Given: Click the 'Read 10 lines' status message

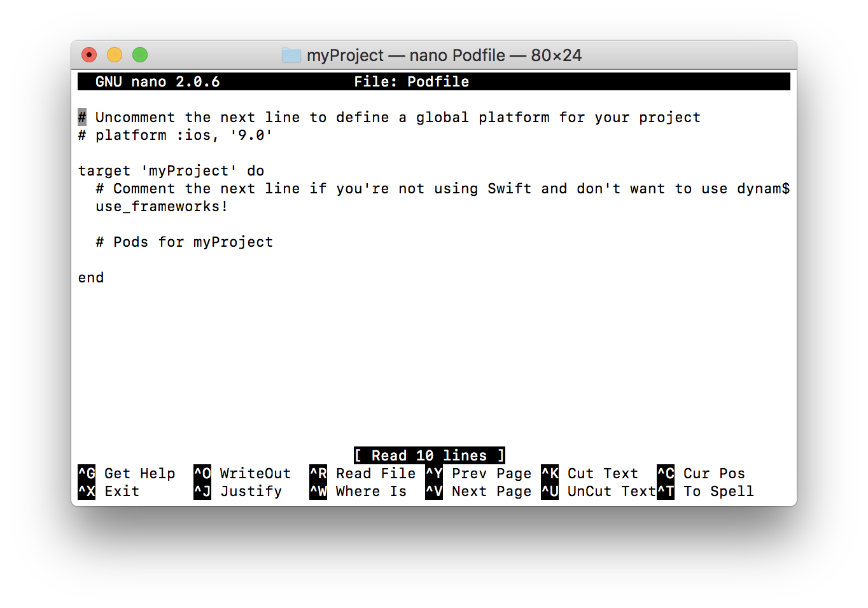Looking at the screenshot, I should [430, 455].
